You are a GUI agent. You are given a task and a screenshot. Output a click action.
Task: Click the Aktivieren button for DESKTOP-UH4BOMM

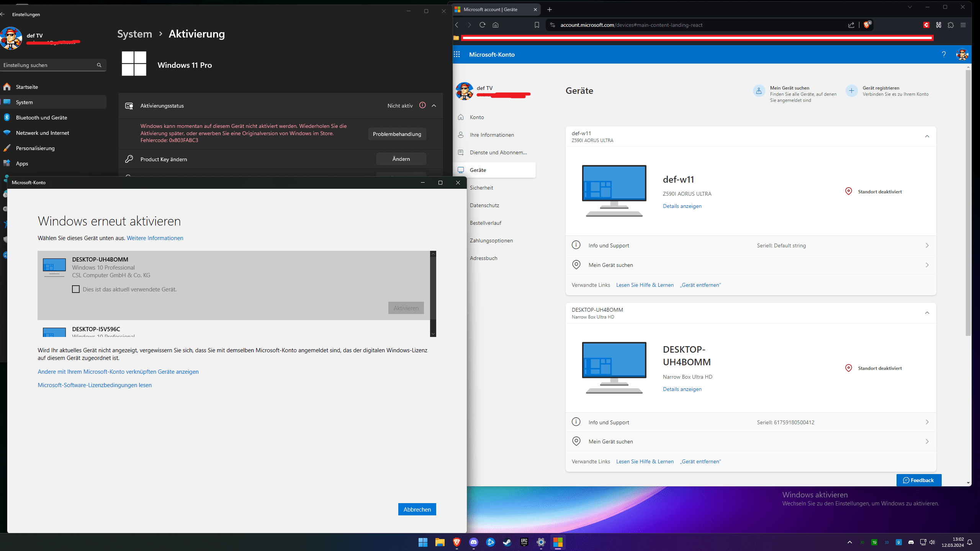[x=406, y=308]
